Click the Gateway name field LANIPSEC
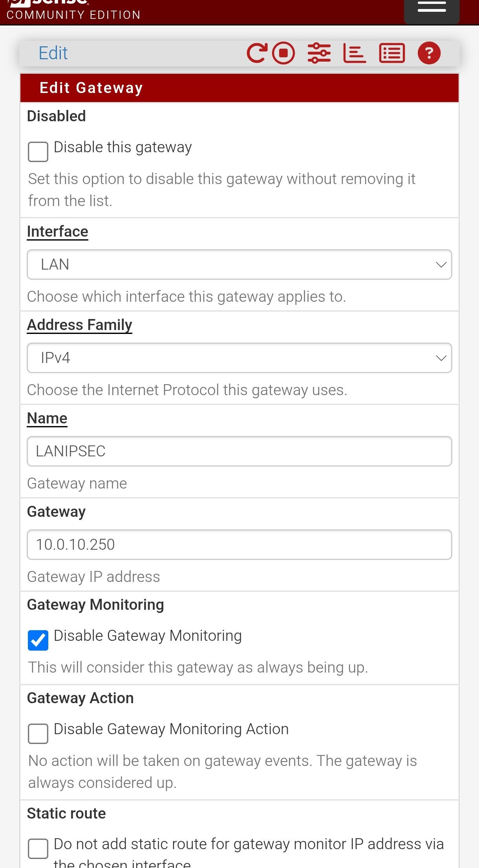479x868 pixels. point(239,451)
